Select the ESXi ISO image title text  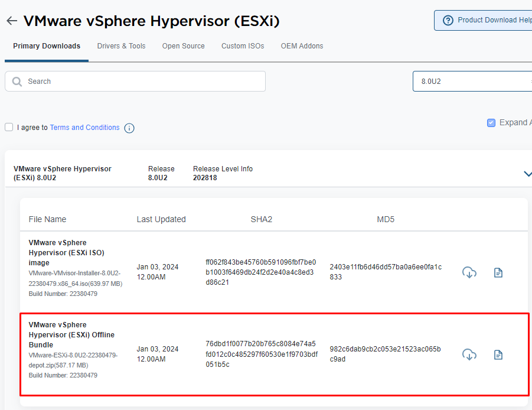(x=67, y=252)
